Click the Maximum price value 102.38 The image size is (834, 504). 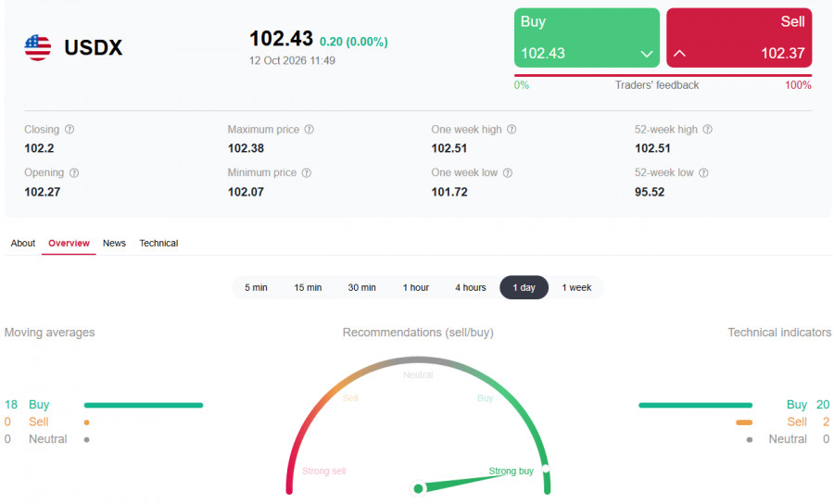point(246,148)
